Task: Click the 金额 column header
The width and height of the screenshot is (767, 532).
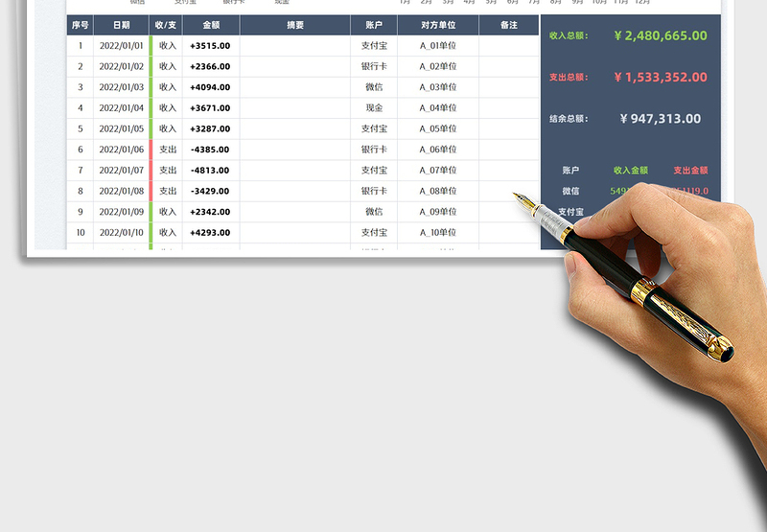Action: 210,25
